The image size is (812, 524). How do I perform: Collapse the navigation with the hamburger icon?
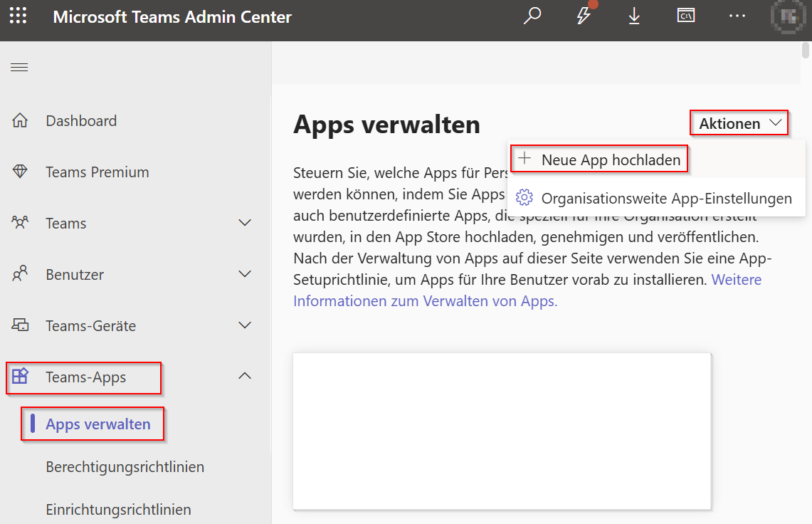(19, 67)
